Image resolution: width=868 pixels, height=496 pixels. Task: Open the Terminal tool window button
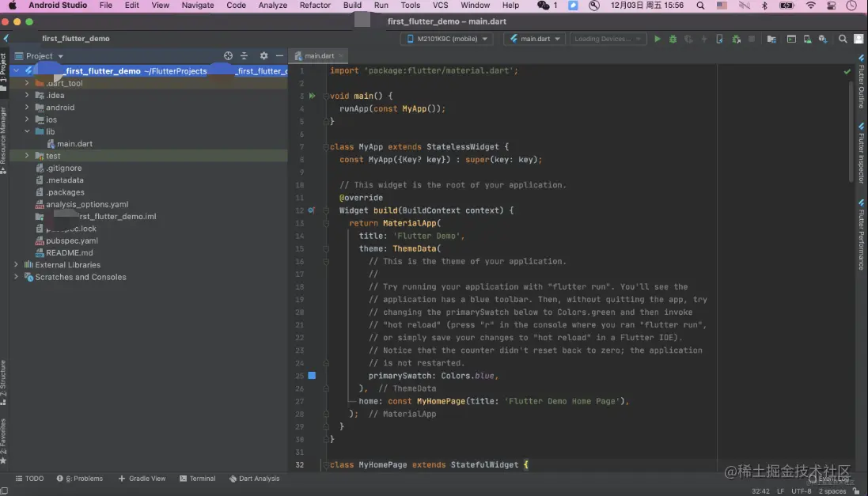(198, 479)
